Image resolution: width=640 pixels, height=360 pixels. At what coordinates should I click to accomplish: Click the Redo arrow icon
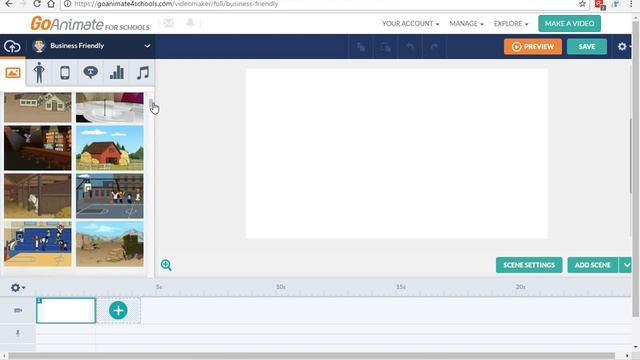click(434, 47)
